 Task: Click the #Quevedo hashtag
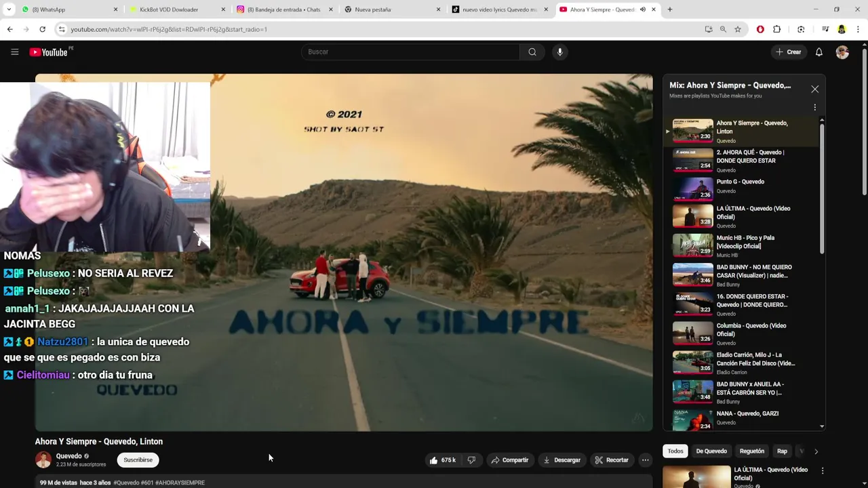[x=127, y=483]
